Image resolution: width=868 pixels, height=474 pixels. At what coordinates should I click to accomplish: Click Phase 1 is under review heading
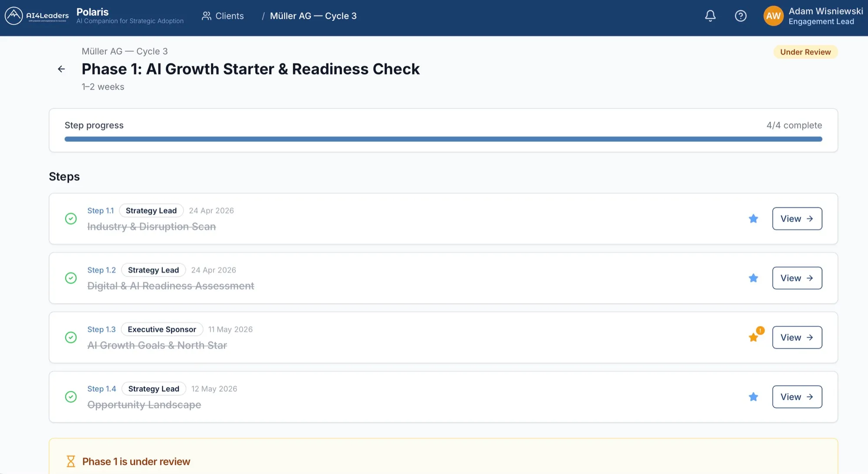[136, 461]
